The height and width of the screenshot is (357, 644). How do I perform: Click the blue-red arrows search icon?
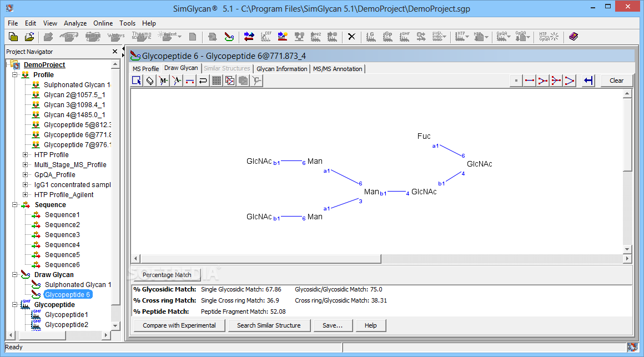click(x=249, y=37)
